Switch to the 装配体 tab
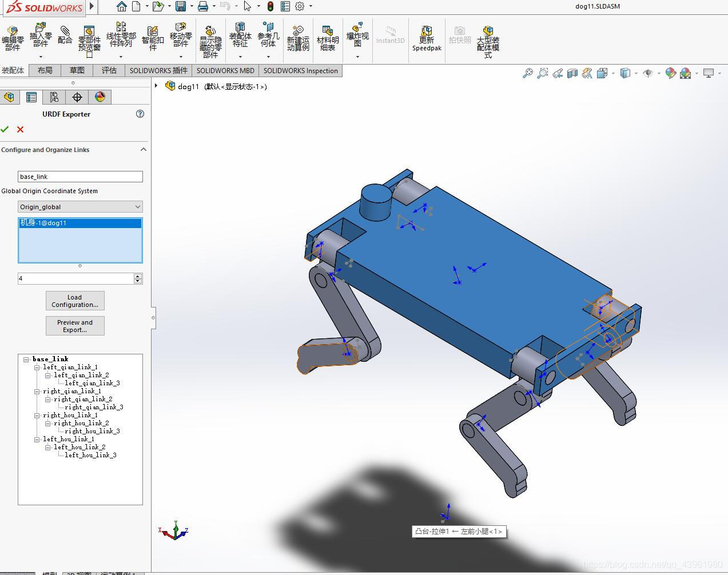 pos(13,70)
